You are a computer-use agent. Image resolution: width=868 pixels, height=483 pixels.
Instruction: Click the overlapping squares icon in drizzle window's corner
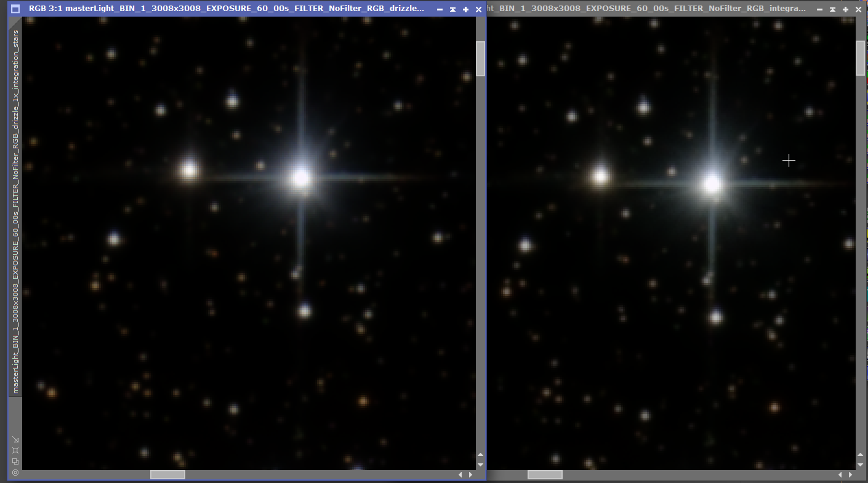(x=15, y=461)
